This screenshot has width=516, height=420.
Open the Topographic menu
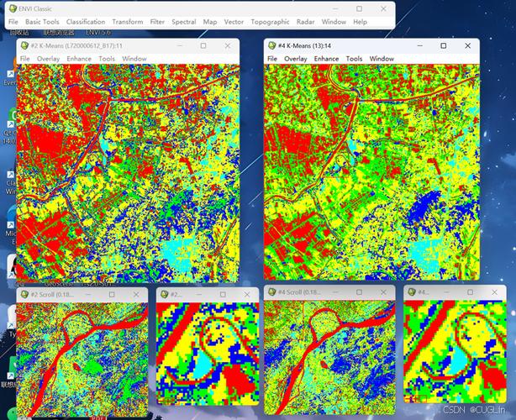[270, 22]
